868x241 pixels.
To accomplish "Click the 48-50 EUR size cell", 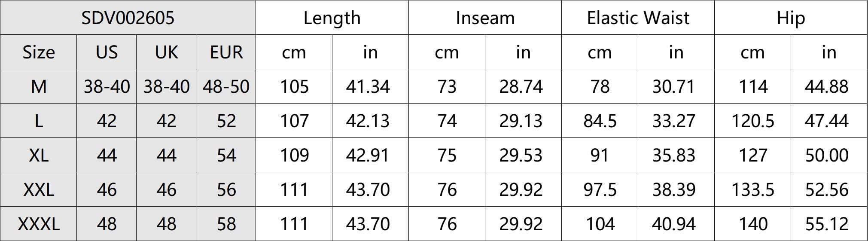I will coord(226,86).
